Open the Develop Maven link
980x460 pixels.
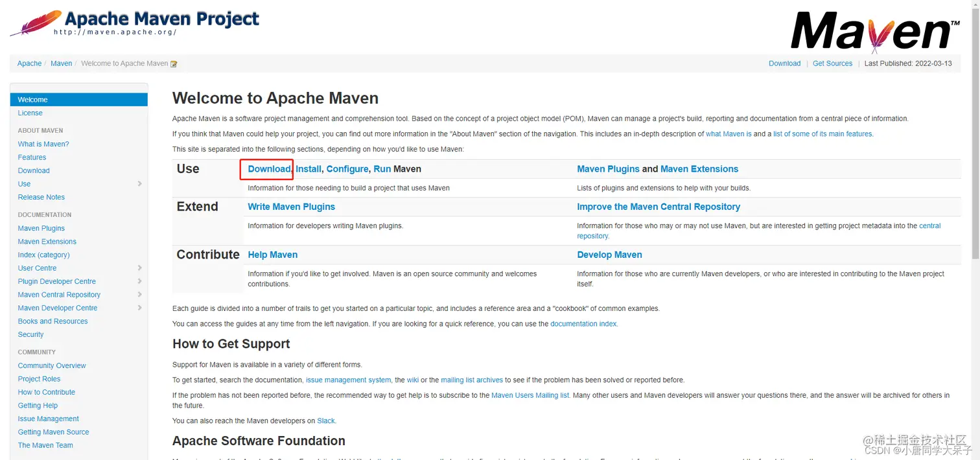click(610, 255)
